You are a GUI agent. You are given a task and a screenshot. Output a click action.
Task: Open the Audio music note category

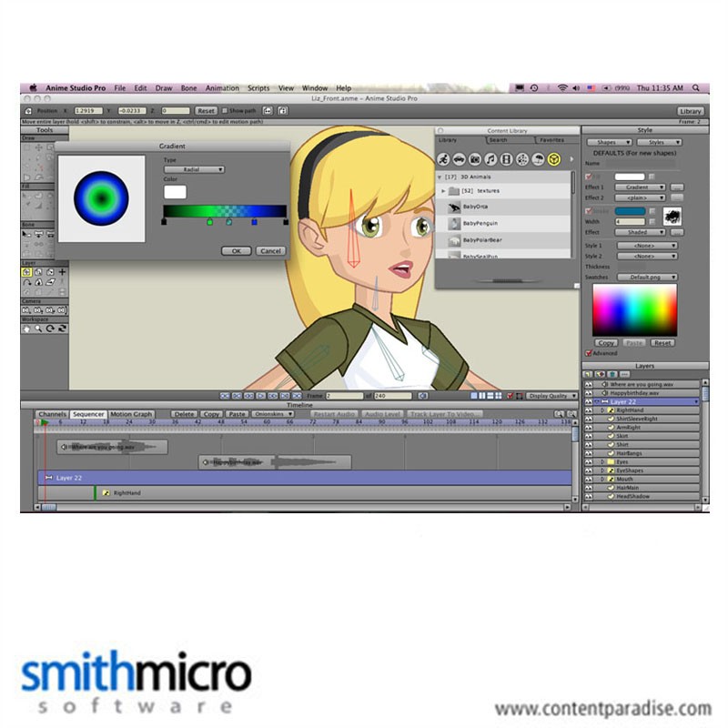(490, 160)
